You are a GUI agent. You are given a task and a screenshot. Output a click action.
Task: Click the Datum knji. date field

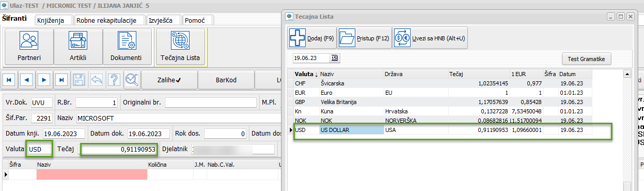pyautogui.click(x=64, y=134)
